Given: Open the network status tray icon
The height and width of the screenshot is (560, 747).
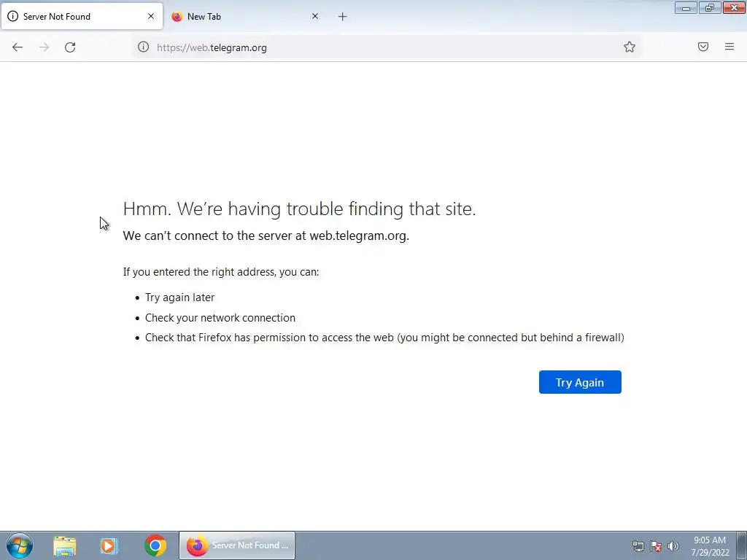Looking at the screenshot, I should 638,546.
